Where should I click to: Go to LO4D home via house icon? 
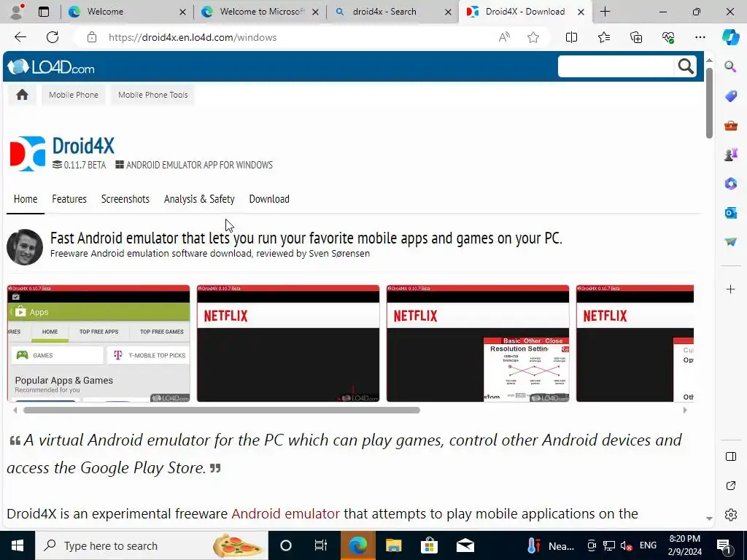pos(22,95)
